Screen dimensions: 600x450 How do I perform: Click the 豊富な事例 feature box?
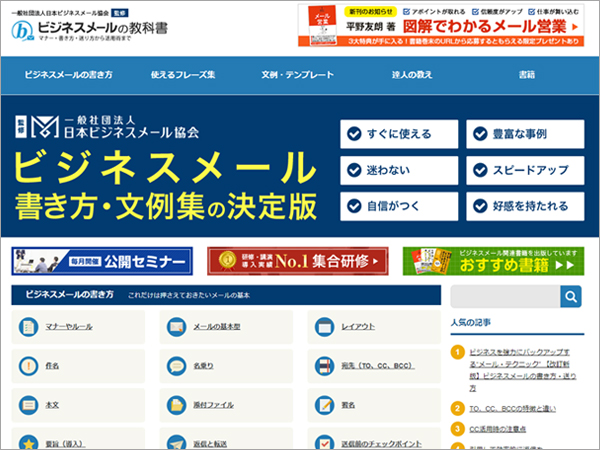pyautogui.click(x=525, y=134)
